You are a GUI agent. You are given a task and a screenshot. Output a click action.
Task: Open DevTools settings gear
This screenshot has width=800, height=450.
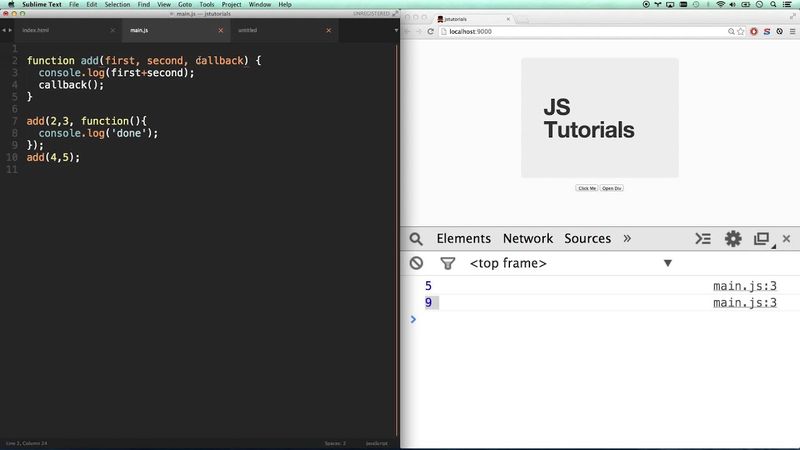click(x=733, y=239)
